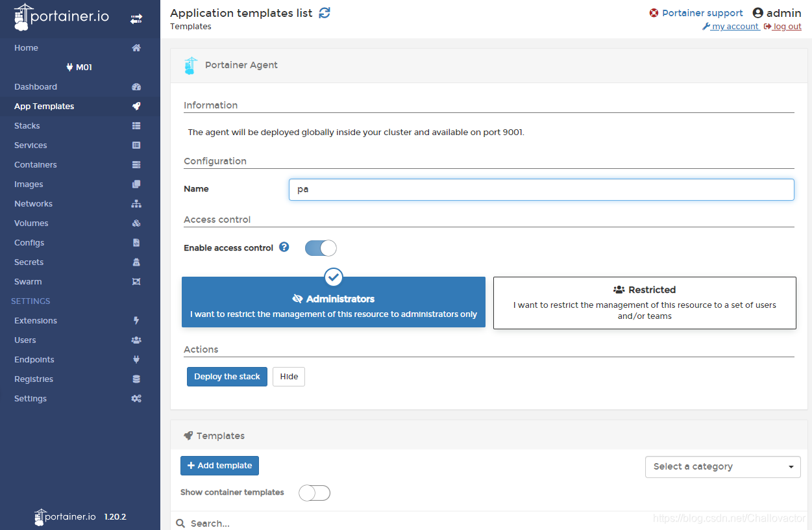Go to Stacks menu item

(80, 125)
